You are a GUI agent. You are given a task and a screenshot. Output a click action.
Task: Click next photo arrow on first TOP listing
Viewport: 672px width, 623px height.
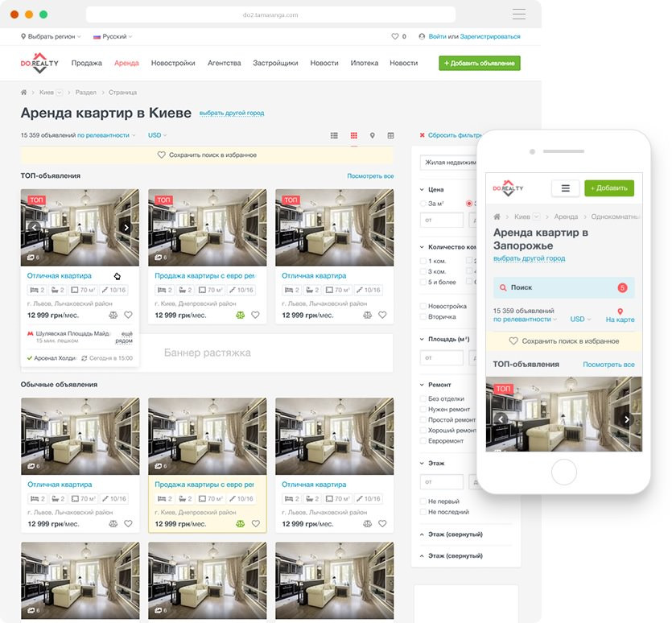[x=126, y=227]
